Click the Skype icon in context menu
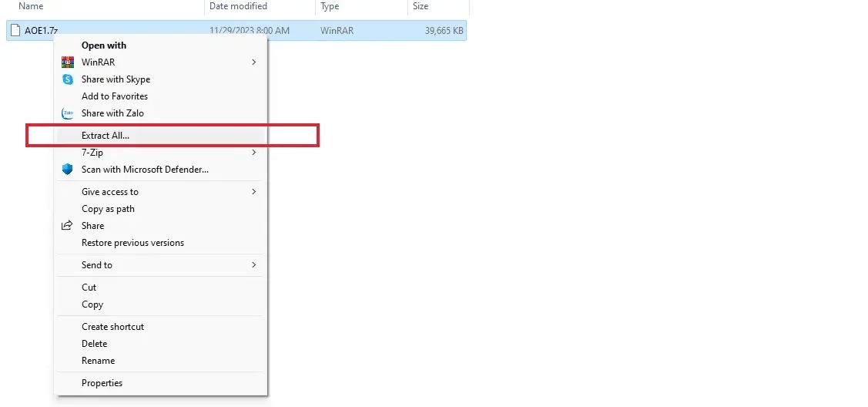This screenshot has height=407, width=868. 67,79
